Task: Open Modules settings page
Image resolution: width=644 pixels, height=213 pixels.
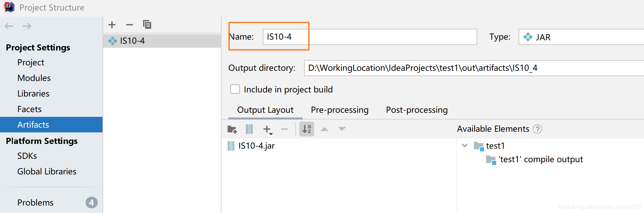Action: (34, 78)
